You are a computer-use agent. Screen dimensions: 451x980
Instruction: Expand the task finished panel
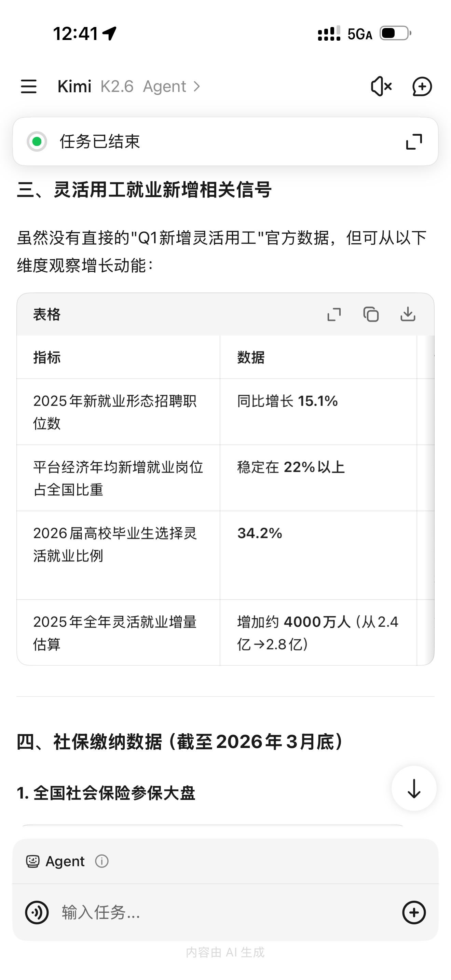click(414, 141)
